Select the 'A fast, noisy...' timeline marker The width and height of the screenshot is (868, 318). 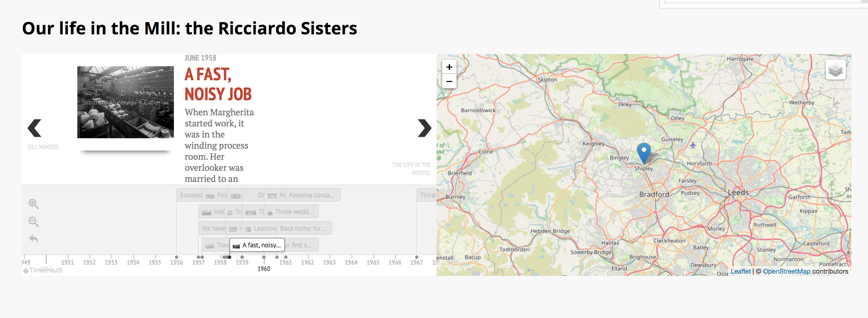(257, 245)
